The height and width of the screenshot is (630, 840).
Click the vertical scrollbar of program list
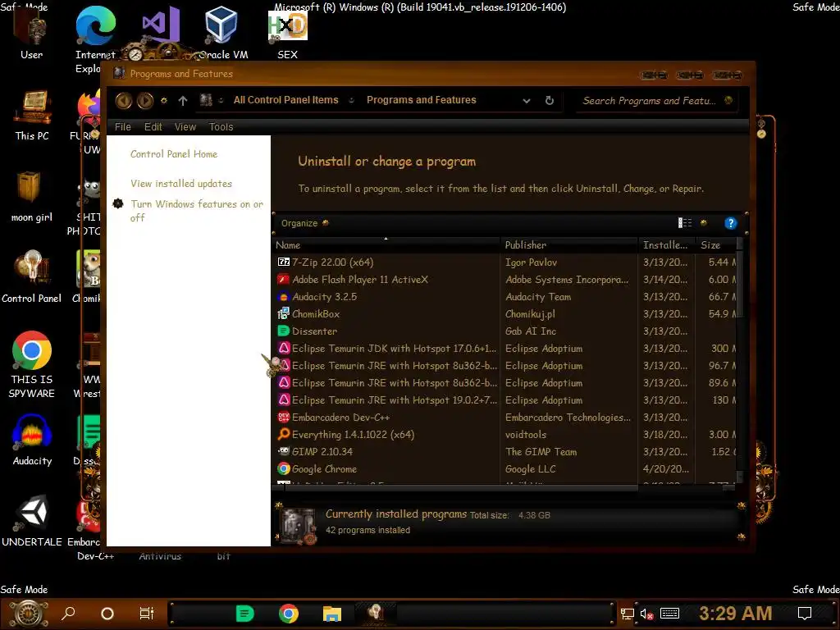pos(740,361)
